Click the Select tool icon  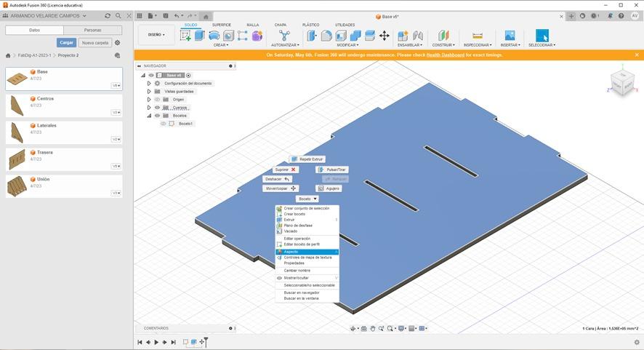point(542,36)
